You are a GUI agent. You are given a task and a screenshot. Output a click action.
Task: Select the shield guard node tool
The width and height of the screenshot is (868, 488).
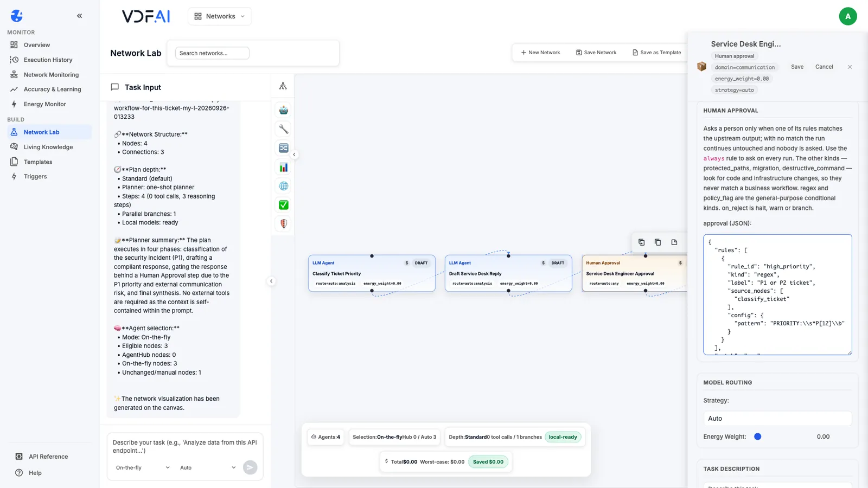point(283,223)
